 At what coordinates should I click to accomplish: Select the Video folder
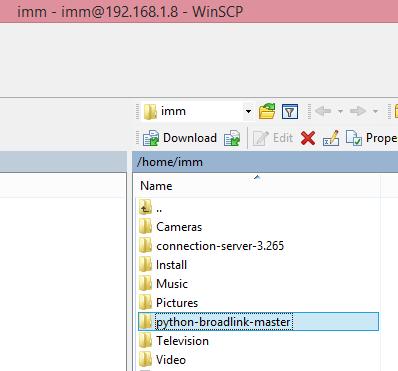tap(162, 360)
